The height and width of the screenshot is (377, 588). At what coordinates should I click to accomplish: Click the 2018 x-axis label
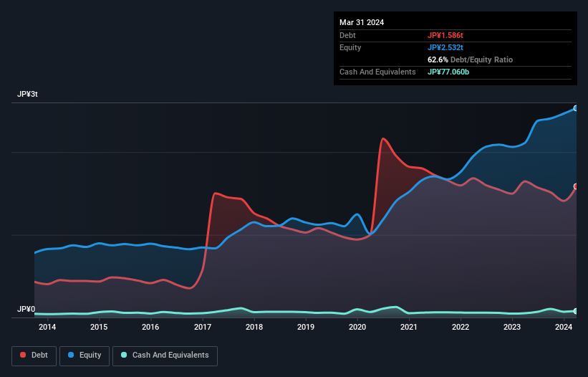click(x=254, y=327)
